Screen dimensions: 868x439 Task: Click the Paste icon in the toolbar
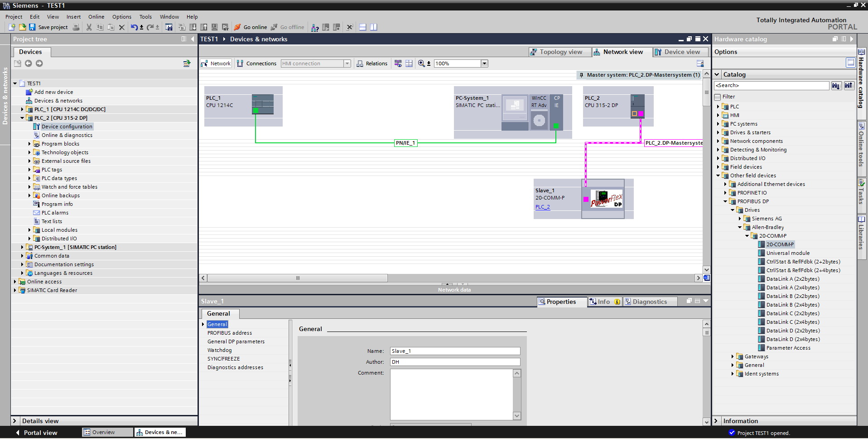[x=111, y=27]
